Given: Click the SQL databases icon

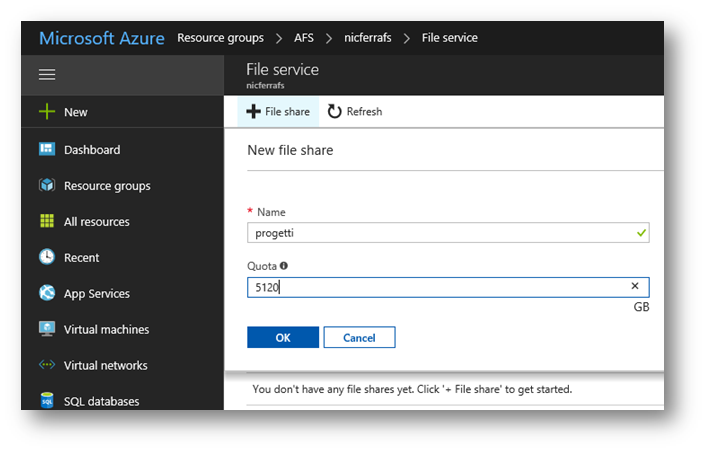Looking at the screenshot, I should [x=47, y=400].
